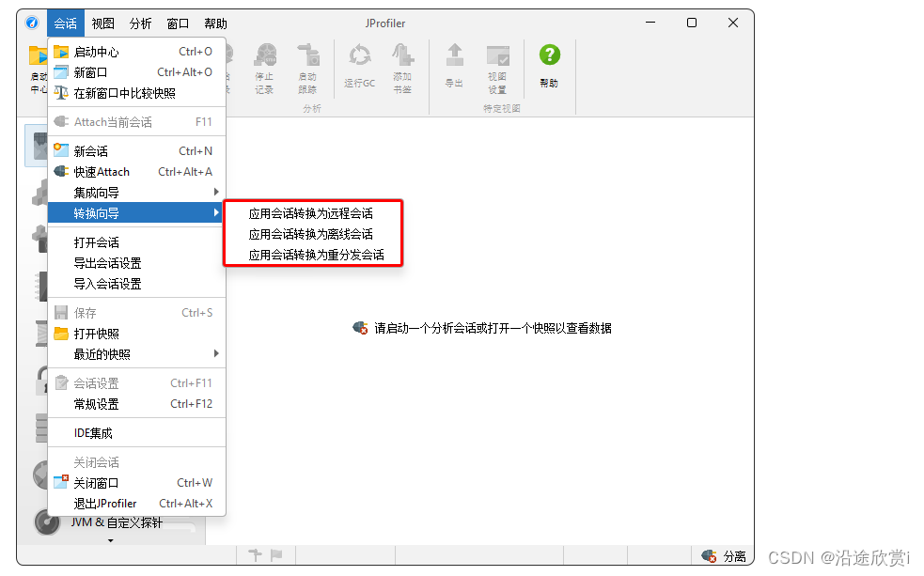This screenshot has width=924, height=576.
Task: Click the 视图设置 toolbar icon
Action: [x=498, y=54]
